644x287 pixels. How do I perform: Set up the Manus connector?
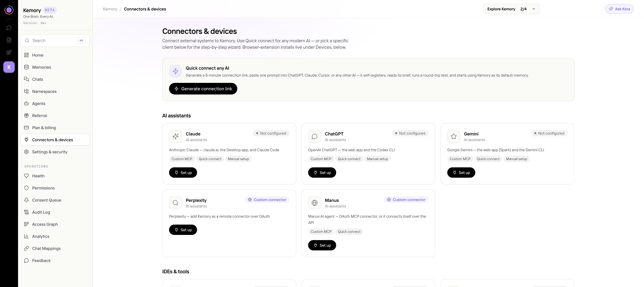click(x=322, y=245)
